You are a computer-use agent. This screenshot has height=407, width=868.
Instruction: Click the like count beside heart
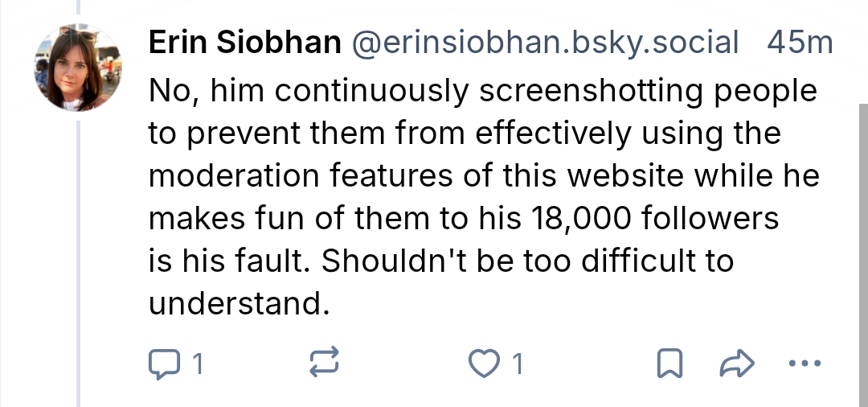[518, 365]
